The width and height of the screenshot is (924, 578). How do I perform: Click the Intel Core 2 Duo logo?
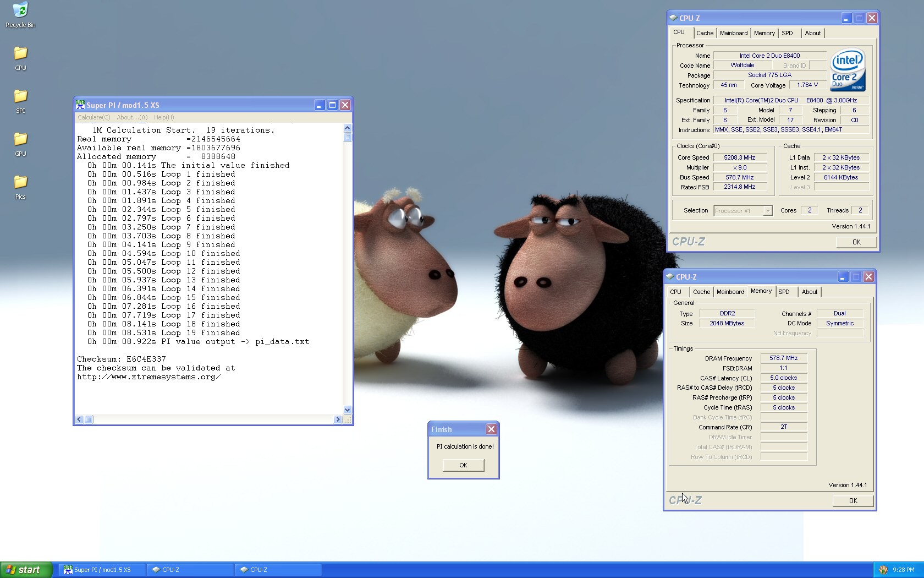tap(848, 70)
